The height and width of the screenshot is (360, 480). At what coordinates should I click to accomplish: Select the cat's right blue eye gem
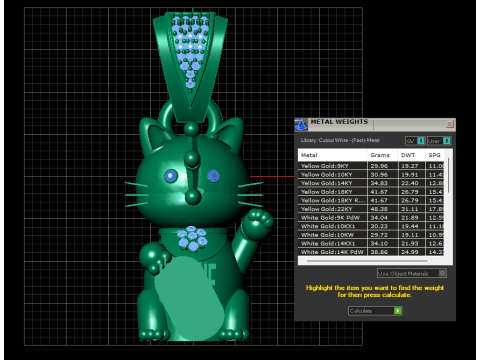pyautogui.click(x=213, y=176)
